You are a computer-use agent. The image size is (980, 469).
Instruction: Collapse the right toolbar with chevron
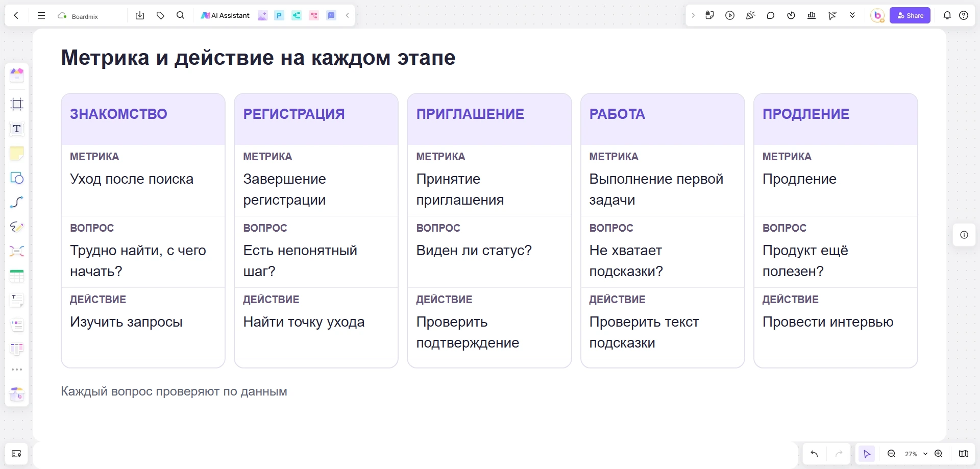click(693, 15)
